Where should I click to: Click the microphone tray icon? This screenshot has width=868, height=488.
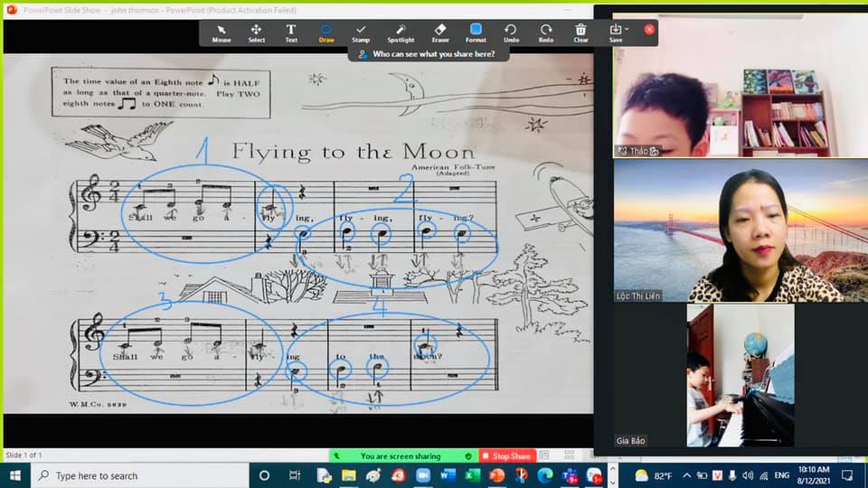click(732, 476)
